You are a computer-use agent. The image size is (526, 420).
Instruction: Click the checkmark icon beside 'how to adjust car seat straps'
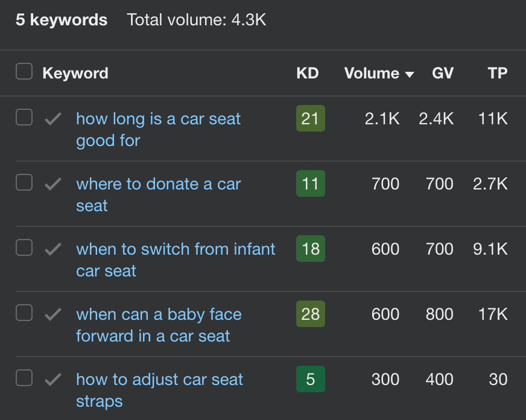pos(52,378)
